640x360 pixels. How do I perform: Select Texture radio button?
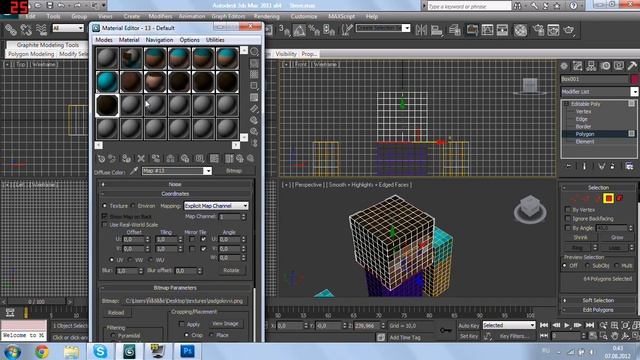[104, 206]
